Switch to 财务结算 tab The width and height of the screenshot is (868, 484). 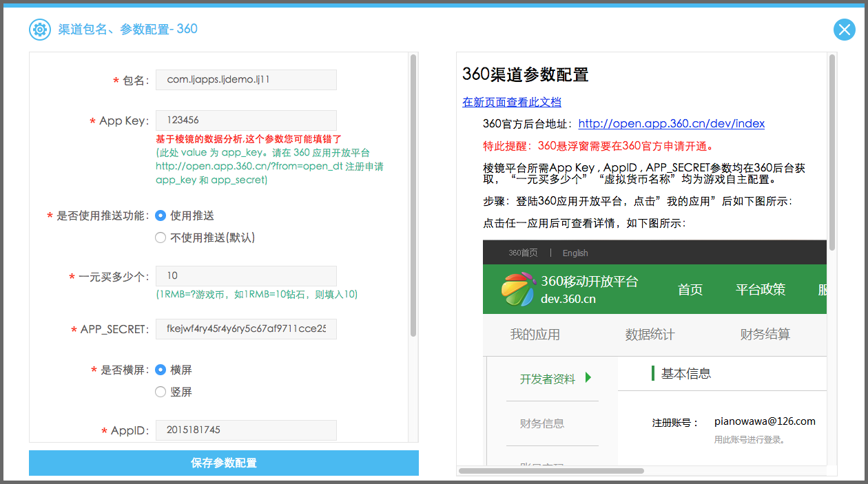[x=765, y=335]
